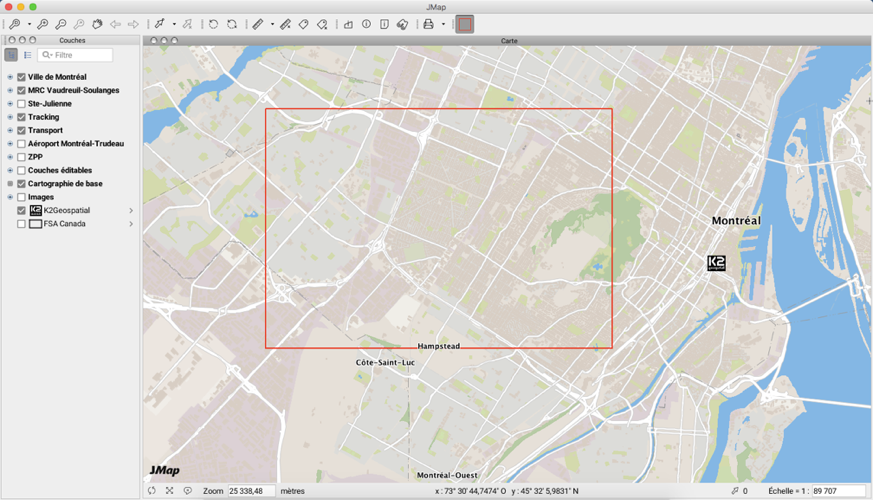Switch to the layer list view
This screenshot has width=873, height=500.
click(28, 55)
